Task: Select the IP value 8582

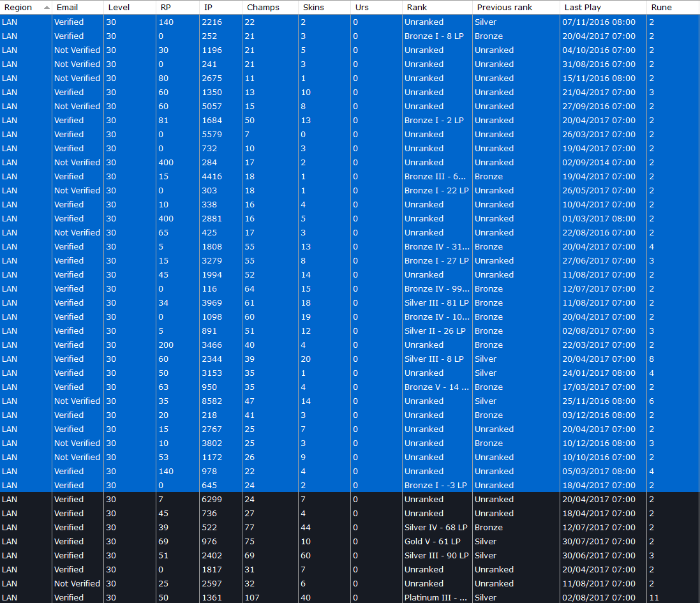Action: (x=212, y=401)
